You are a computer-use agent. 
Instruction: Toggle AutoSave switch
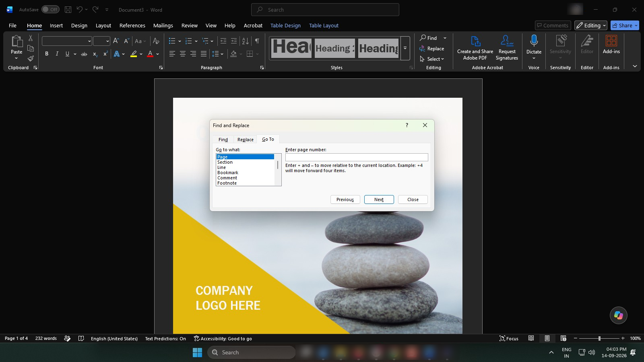(50, 10)
